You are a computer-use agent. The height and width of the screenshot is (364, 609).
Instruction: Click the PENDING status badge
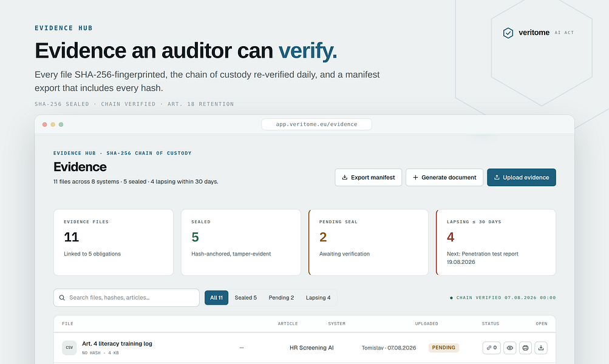(x=444, y=348)
